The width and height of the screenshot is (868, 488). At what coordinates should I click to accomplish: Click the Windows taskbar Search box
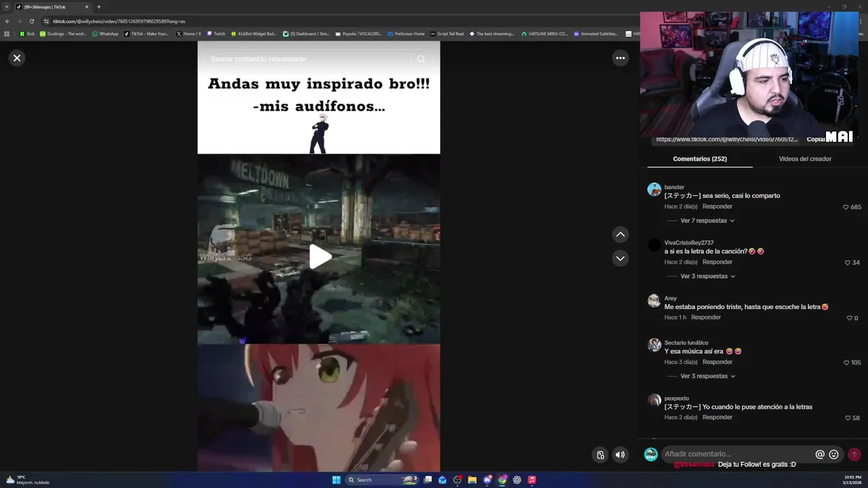pos(382,480)
